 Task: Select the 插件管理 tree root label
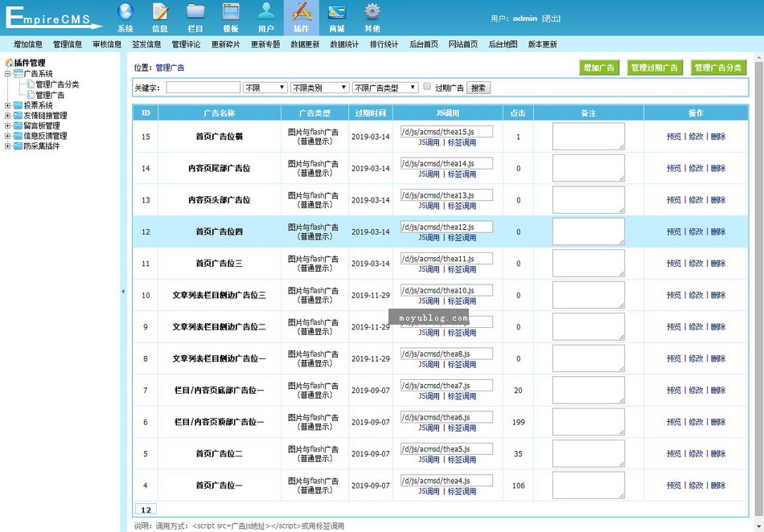(x=30, y=63)
